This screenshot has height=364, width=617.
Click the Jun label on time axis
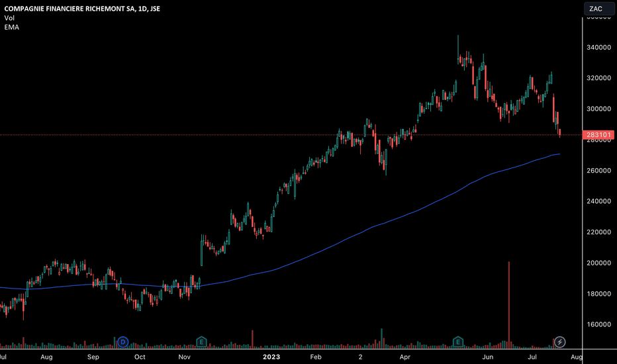pos(487,357)
